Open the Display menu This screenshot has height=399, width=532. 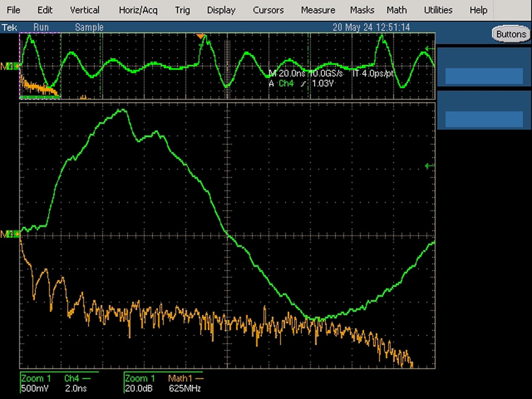pos(221,10)
